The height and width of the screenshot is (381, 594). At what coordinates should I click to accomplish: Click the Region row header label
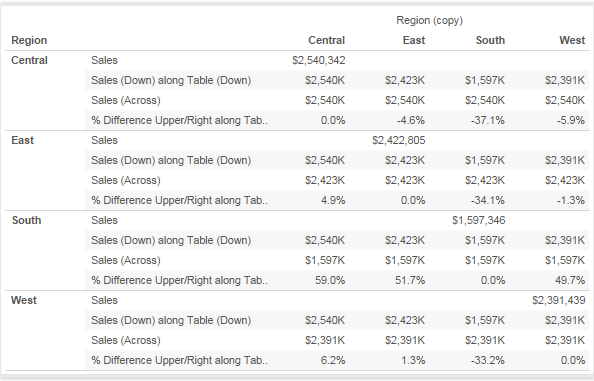click(x=29, y=40)
